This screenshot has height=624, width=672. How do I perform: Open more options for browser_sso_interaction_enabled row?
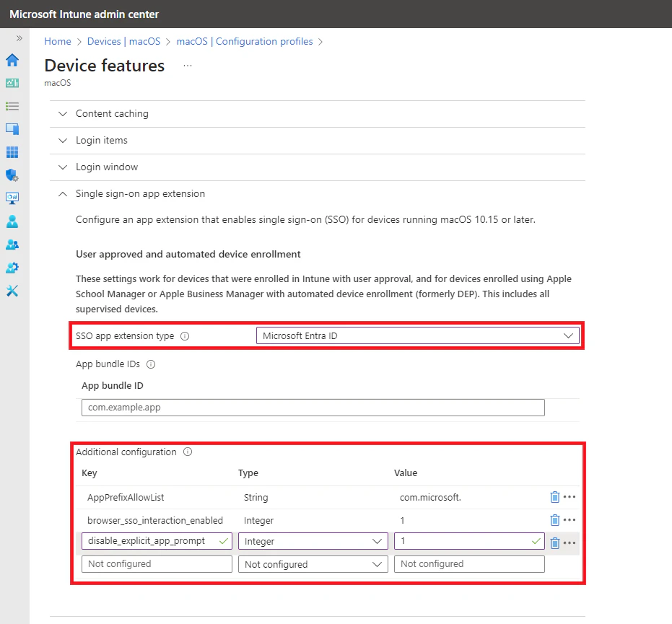(569, 520)
